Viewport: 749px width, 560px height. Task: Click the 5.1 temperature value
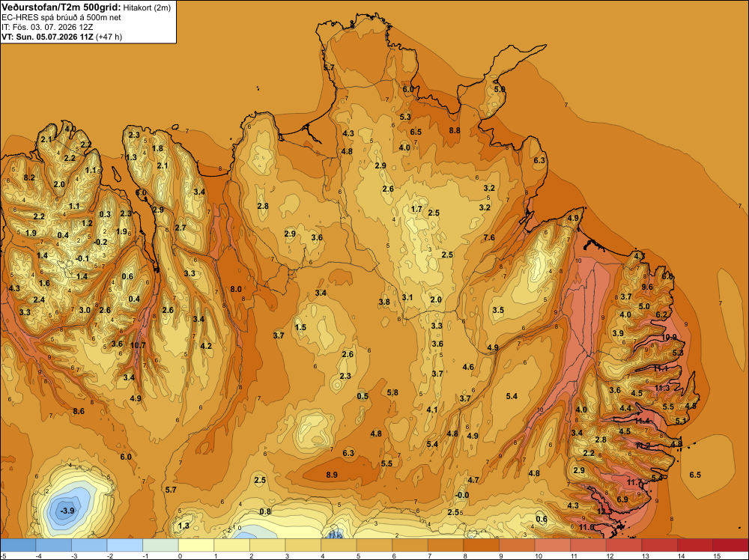pos(681,421)
